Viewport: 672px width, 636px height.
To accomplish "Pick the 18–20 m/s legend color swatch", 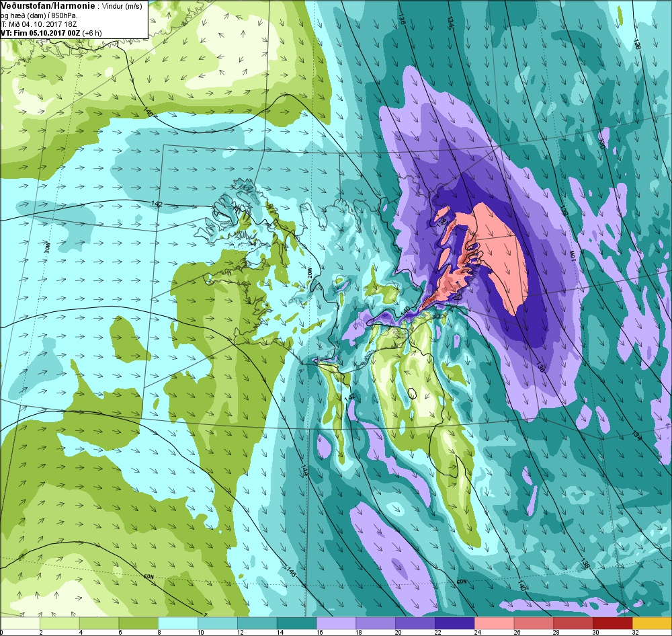I will point(376,623).
